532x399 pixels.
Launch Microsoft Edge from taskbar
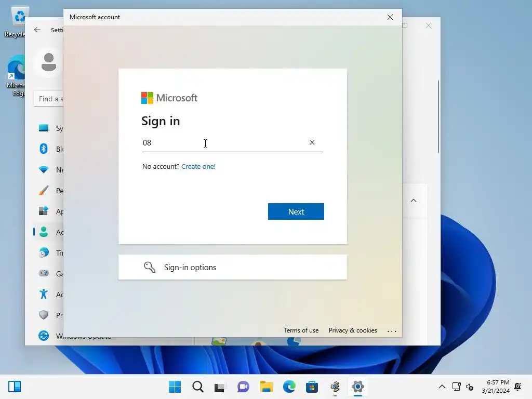[289, 387]
